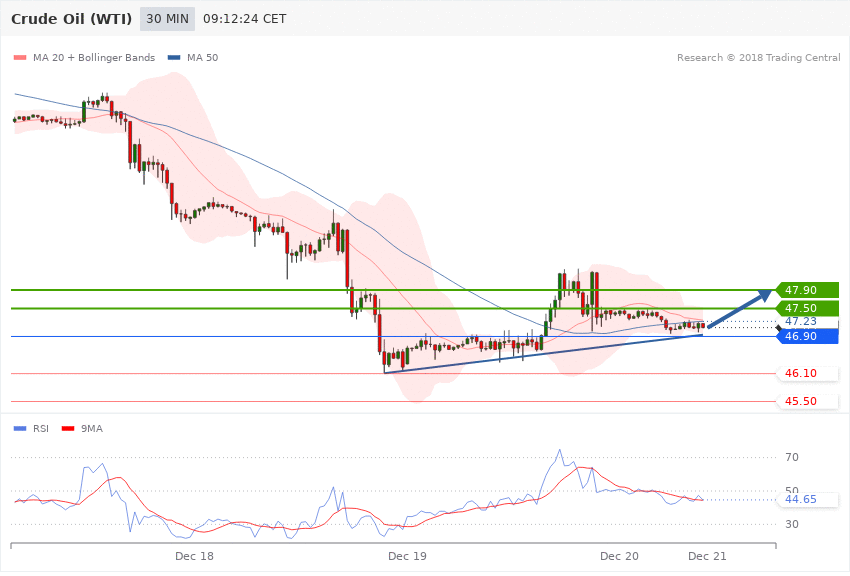Click the MA 20 + Bollinger Bands label
The image size is (850, 576).
click(x=94, y=57)
